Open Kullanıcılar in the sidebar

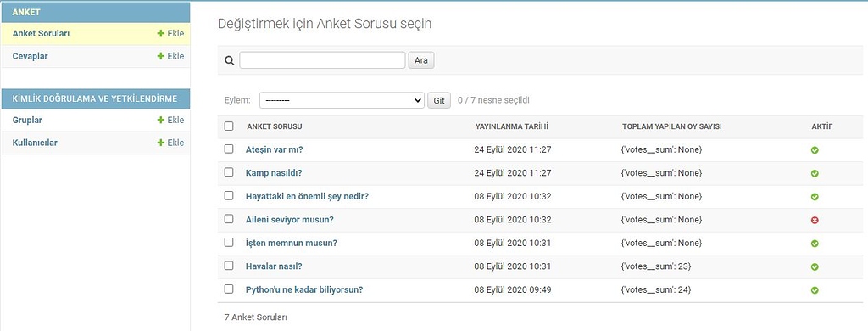pos(35,143)
